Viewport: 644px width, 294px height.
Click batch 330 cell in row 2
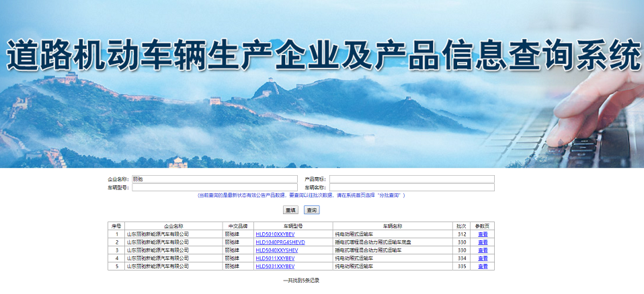pyautogui.click(x=462, y=242)
